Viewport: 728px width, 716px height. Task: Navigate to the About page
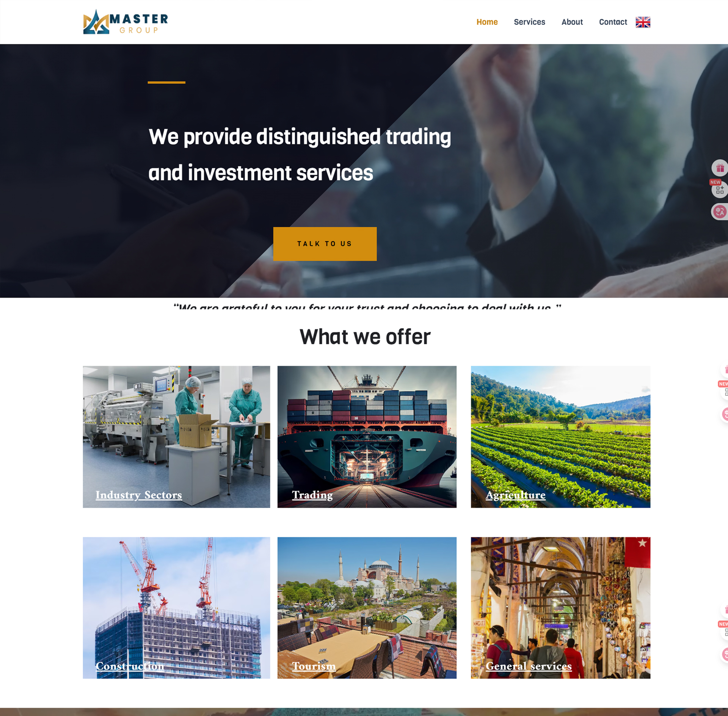click(572, 22)
